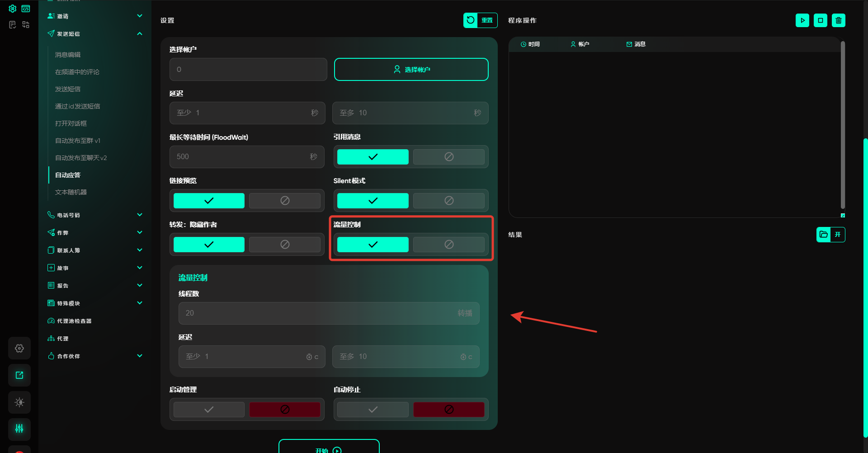868x453 pixels.
Task: Enable the 启动管理 checkmark option
Action: [209, 410]
